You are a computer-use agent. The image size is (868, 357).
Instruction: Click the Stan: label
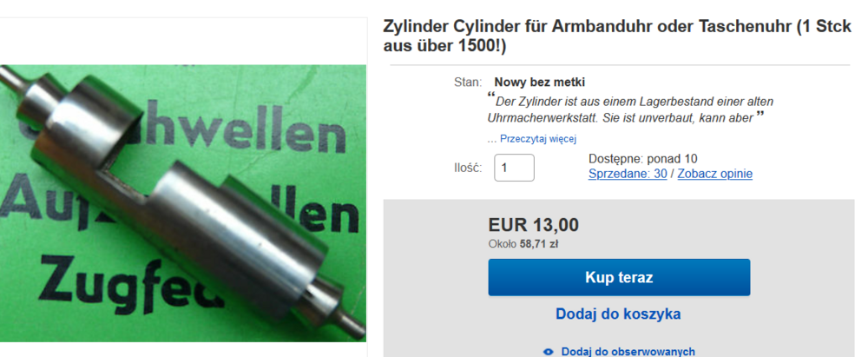468,83
